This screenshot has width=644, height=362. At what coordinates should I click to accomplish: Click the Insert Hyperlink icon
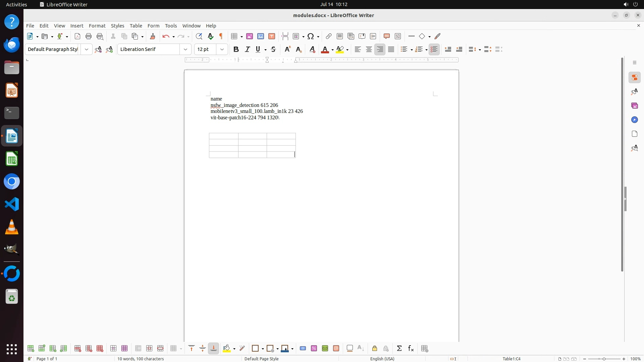329,36
